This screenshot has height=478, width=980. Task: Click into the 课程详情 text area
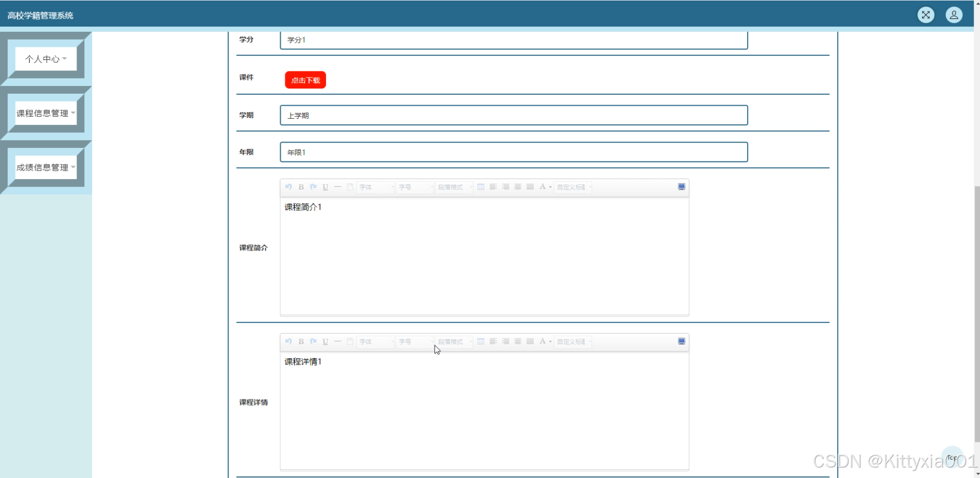(484, 410)
